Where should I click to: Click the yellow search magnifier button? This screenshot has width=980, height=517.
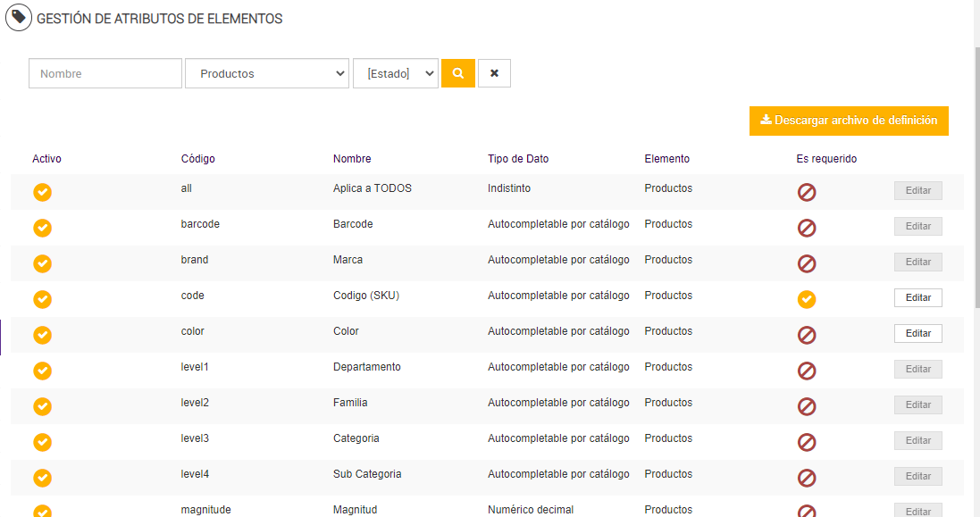457,73
